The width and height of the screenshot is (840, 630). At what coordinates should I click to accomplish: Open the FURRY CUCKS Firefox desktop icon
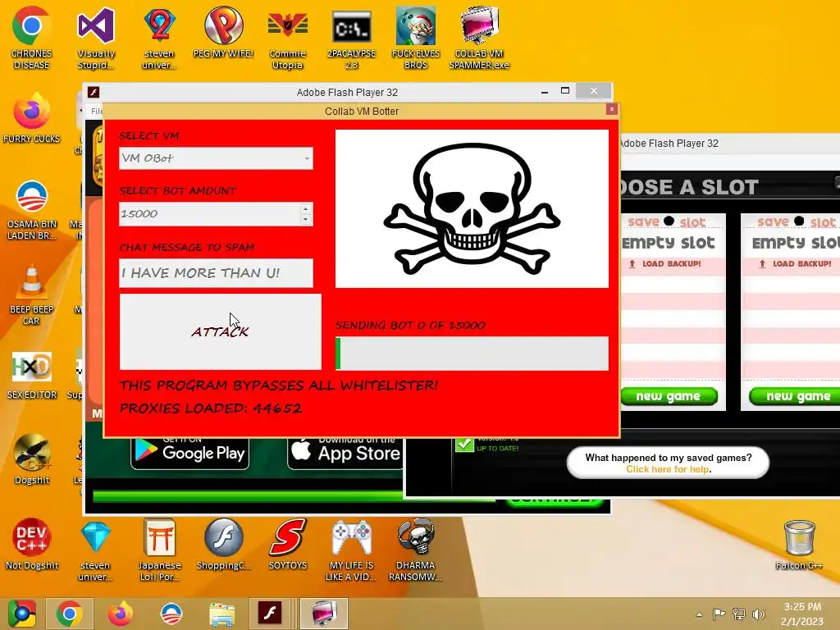[31, 118]
